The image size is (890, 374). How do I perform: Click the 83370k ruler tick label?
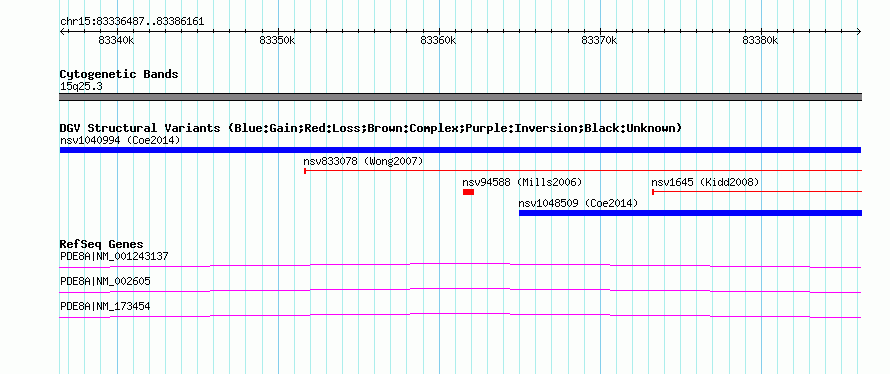[599, 41]
